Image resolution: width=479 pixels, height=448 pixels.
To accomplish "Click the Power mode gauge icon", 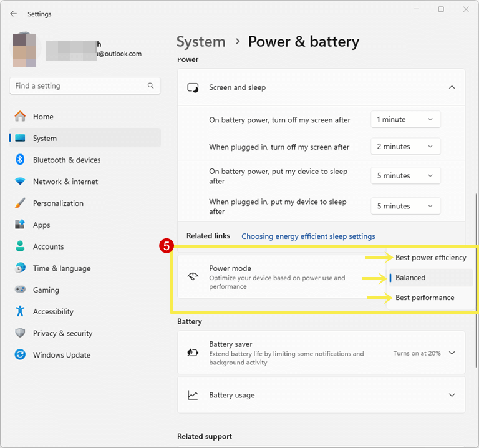I will pos(193,277).
